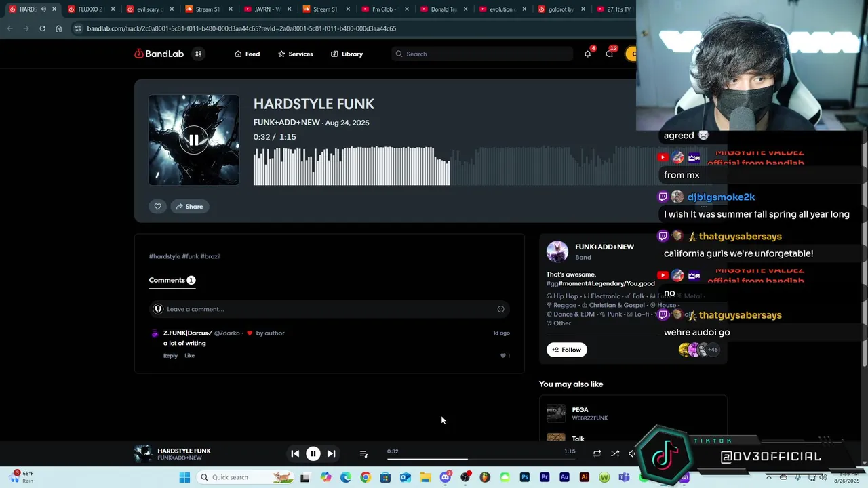This screenshot has height=488, width=868.
Task: Switch to the 'evolution' browser tab
Action: [501, 9]
